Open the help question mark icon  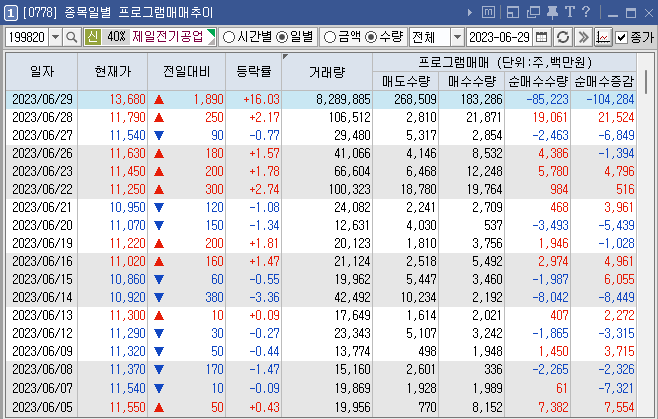[x=586, y=12]
